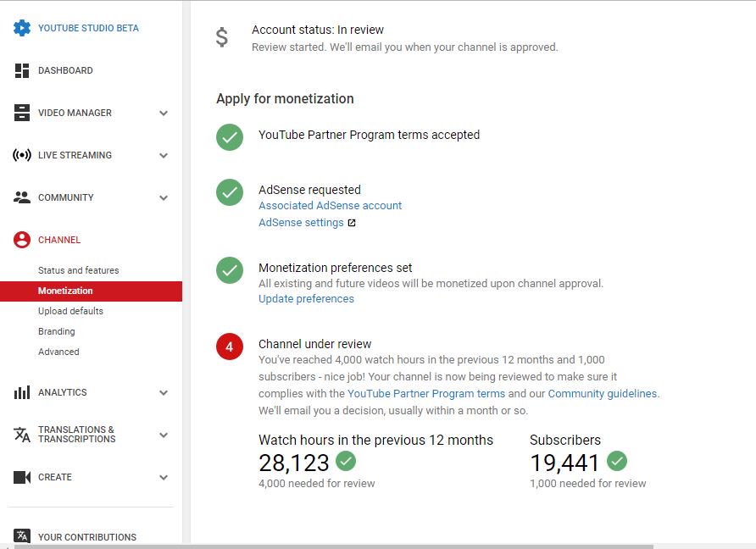
Task: Go to Dashboard in the sidebar
Action: [65, 70]
